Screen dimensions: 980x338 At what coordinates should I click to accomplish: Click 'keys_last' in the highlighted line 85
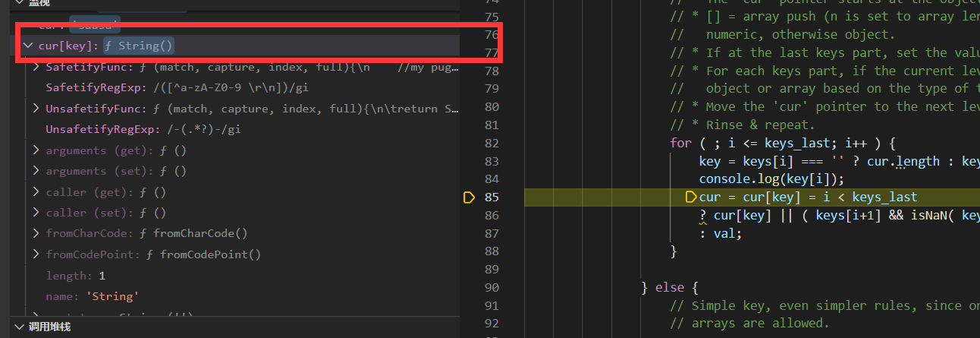point(884,197)
